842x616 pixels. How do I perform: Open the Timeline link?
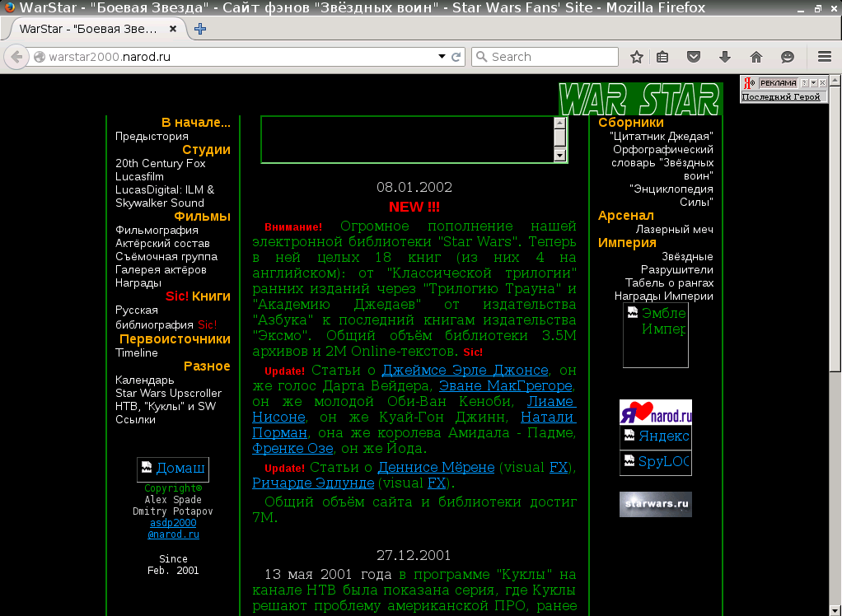coord(137,352)
